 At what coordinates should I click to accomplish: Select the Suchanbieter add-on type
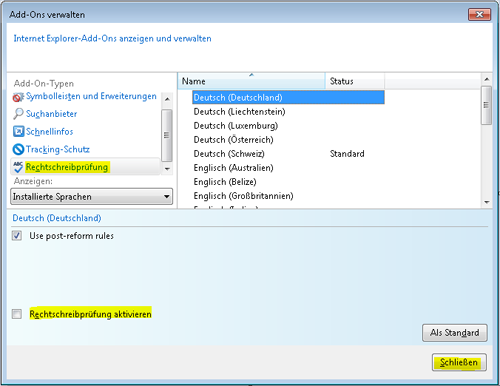51,114
